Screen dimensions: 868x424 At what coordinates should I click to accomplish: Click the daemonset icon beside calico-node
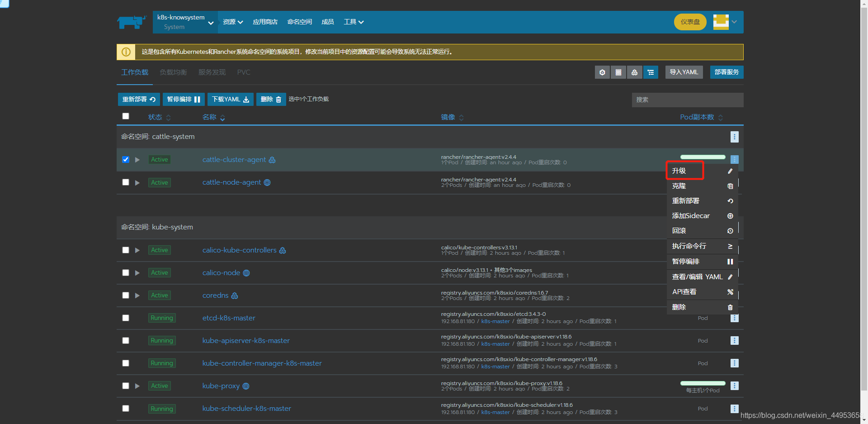246,273
